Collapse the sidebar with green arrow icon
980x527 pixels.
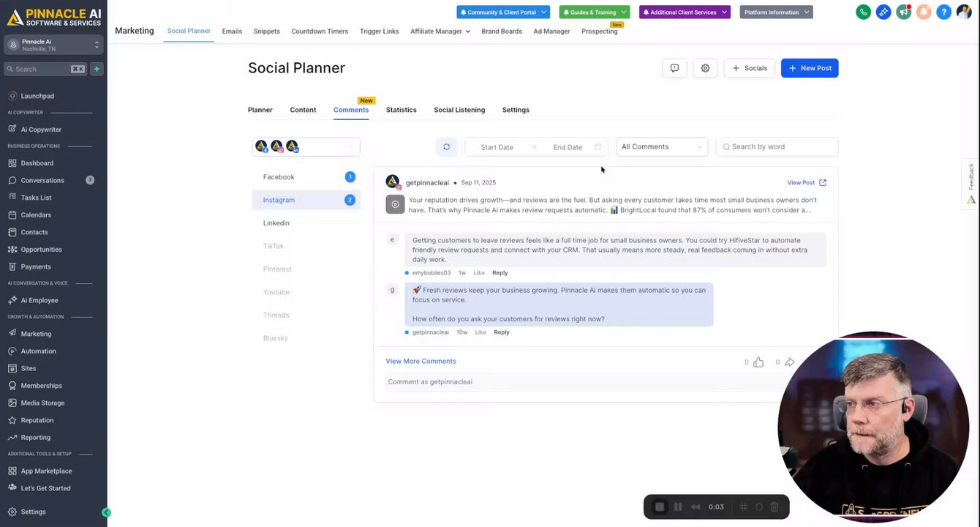pos(106,512)
